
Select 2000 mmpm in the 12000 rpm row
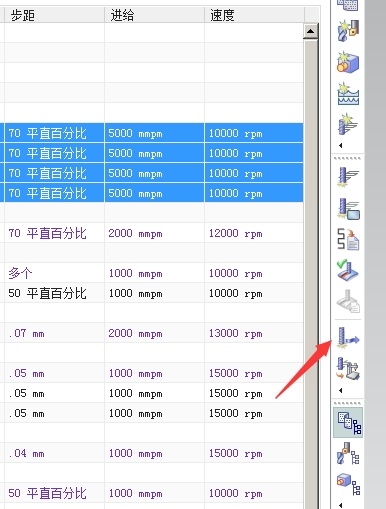pyautogui.click(x=154, y=233)
